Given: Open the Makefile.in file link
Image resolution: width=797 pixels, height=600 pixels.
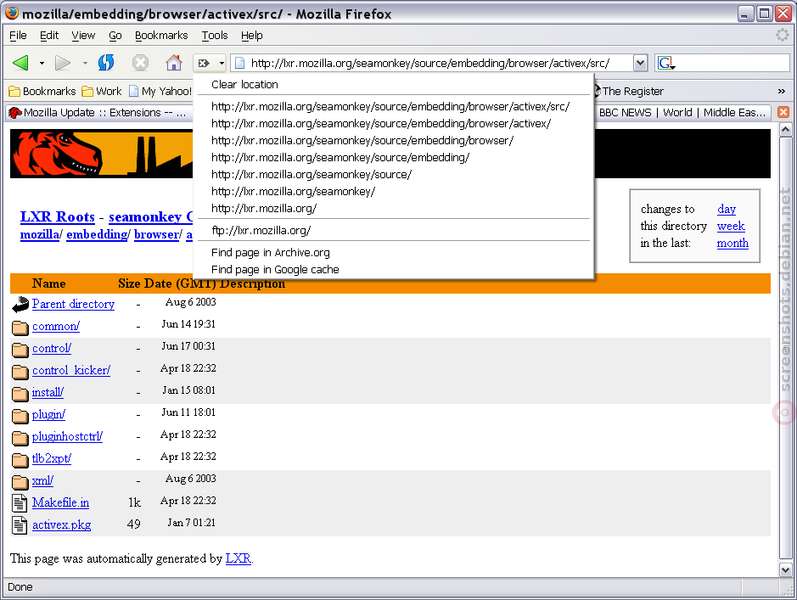Looking at the screenshot, I should tap(60, 503).
